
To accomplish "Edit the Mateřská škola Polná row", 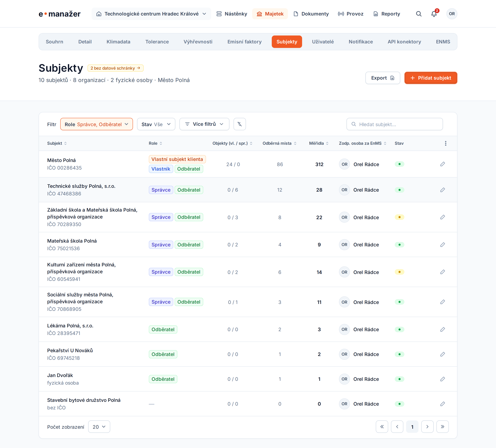I will (443, 245).
